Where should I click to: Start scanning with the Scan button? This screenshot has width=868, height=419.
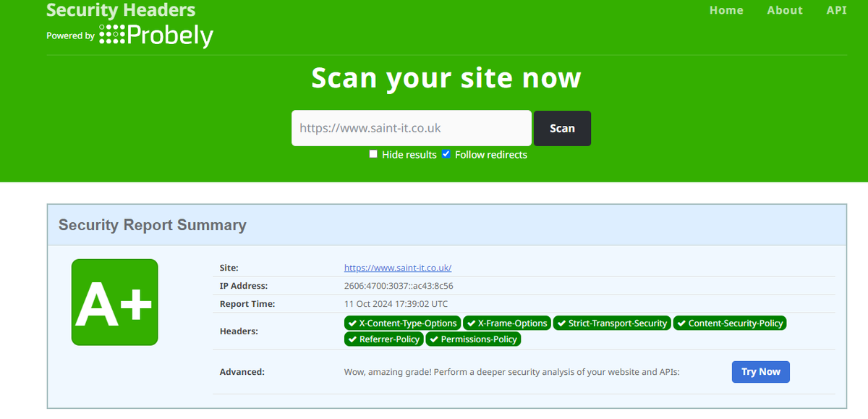pyautogui.click(x=562, y=128)
